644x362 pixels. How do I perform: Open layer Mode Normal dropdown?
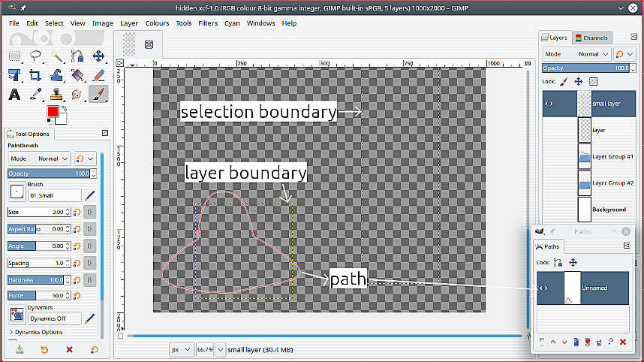pyautogui.click(x=576, y=54)
